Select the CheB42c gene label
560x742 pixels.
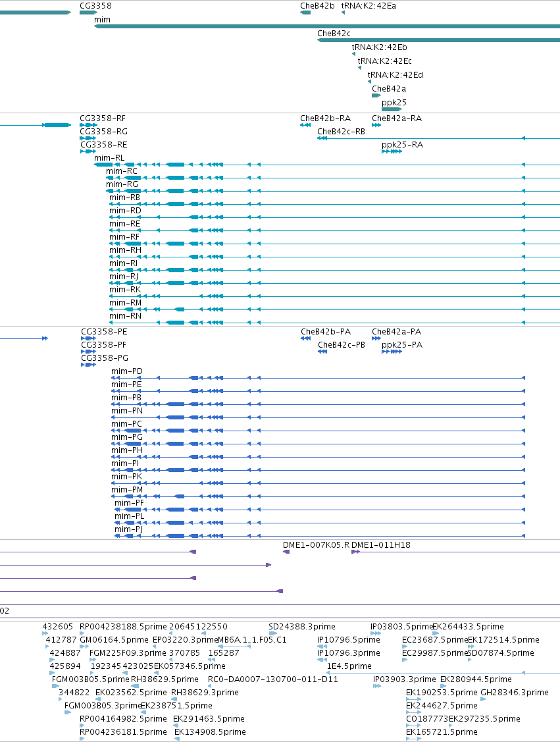coord(334,33)
